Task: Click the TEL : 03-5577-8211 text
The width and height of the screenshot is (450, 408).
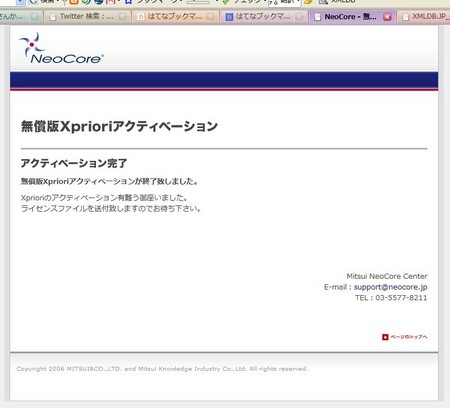Action: pos(391,298)
